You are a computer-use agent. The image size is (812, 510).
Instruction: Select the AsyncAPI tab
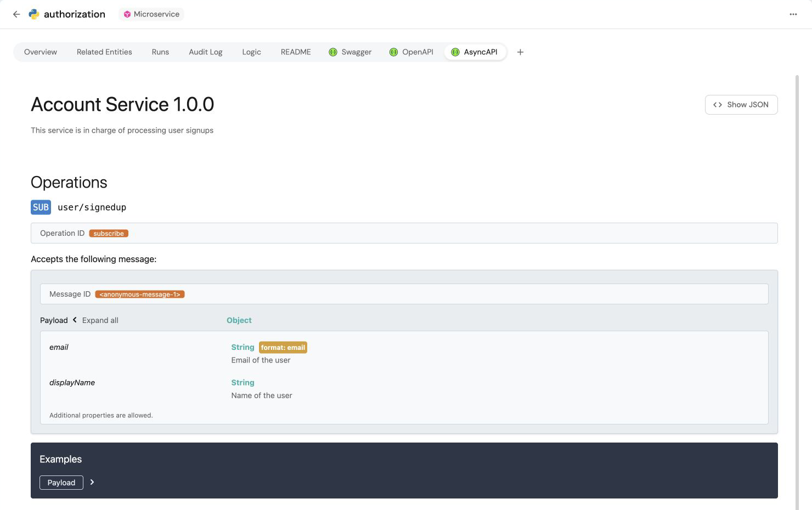(x=475, y=52)
